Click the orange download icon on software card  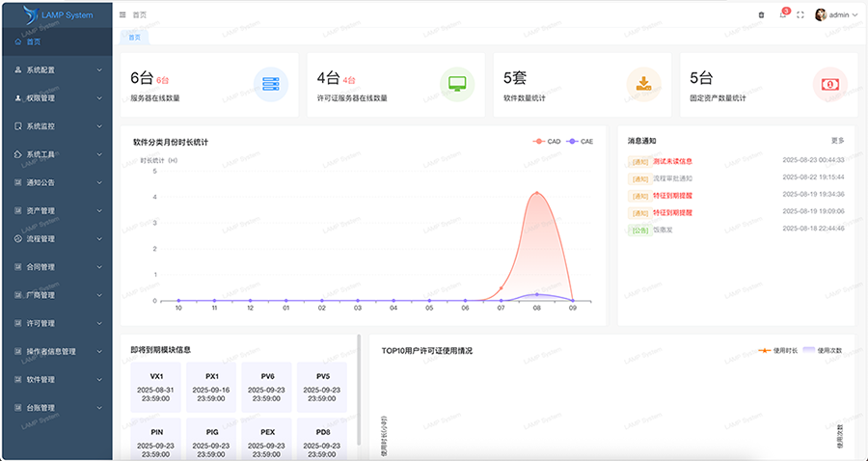(644, 85)
